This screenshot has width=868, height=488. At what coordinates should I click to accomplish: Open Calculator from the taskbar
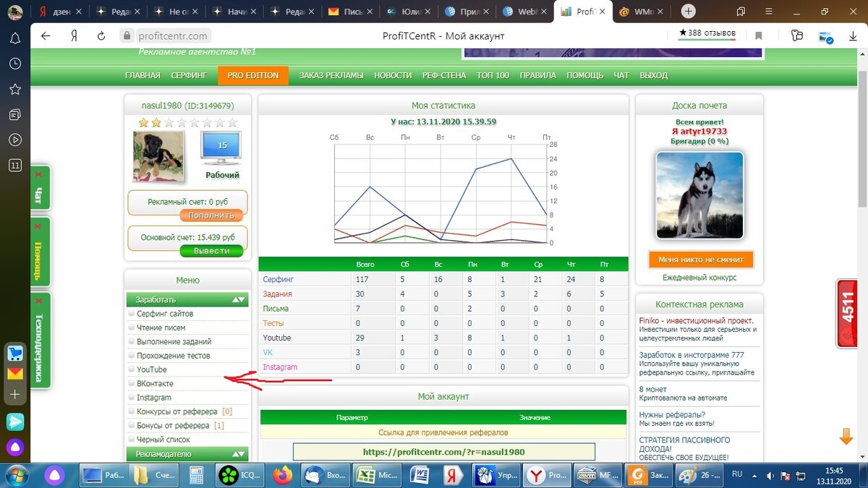click(x=195, y=475)
